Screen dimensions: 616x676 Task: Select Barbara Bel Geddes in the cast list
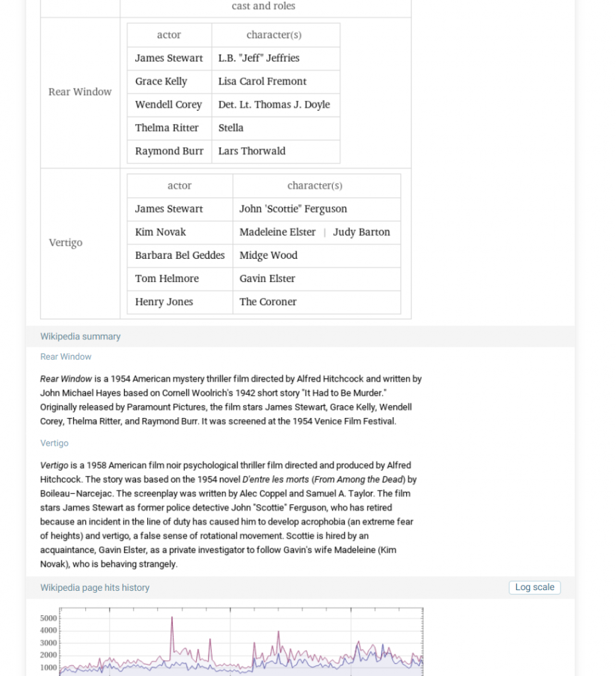pos(180,255)
